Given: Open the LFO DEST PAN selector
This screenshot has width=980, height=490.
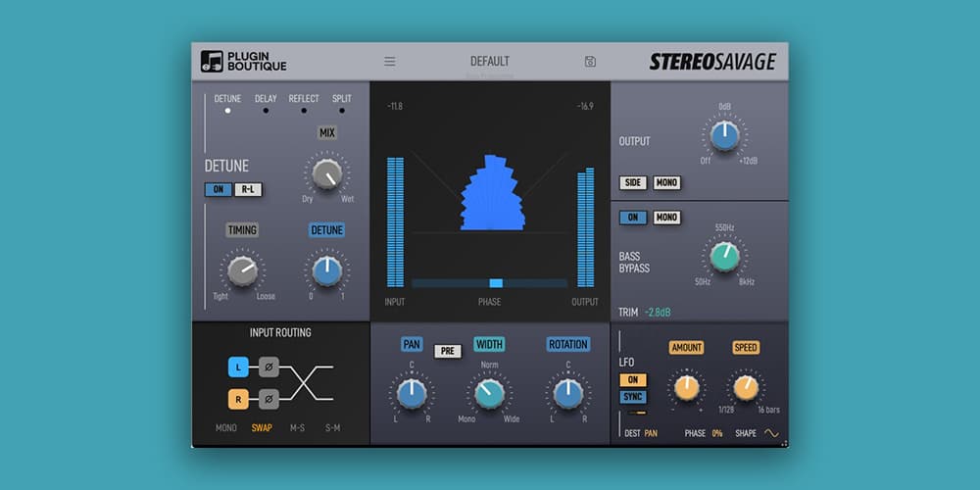Looking at the screenshot, I should (651, 433).
